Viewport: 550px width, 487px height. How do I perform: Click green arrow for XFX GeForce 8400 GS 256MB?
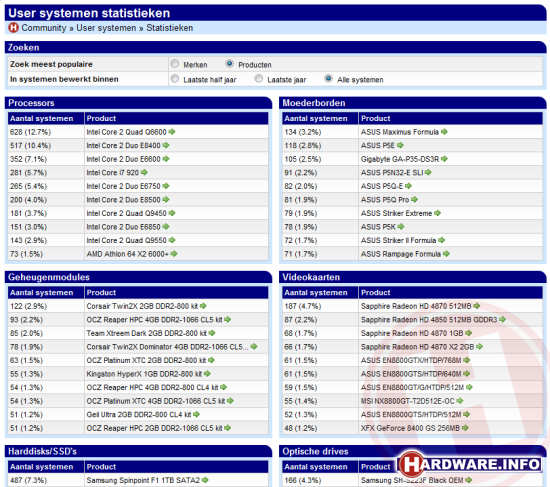point(465,428)
